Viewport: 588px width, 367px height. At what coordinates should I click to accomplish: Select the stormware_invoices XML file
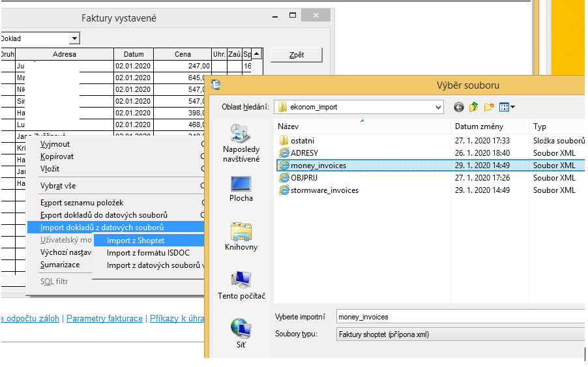319,190
